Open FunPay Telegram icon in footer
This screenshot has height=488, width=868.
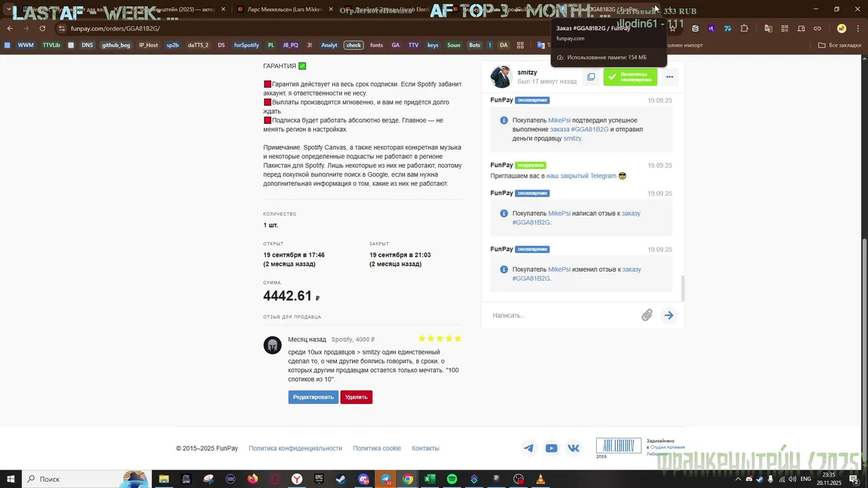pos(529,448)
